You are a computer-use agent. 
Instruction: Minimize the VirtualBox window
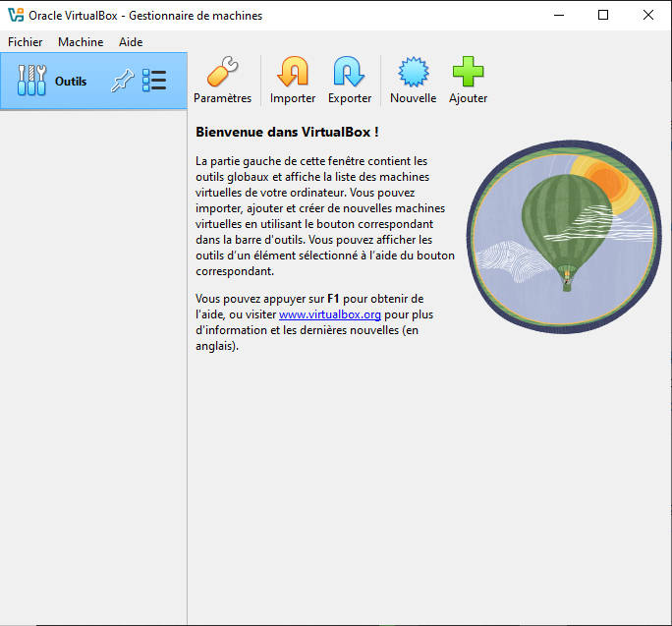[558, 15]
